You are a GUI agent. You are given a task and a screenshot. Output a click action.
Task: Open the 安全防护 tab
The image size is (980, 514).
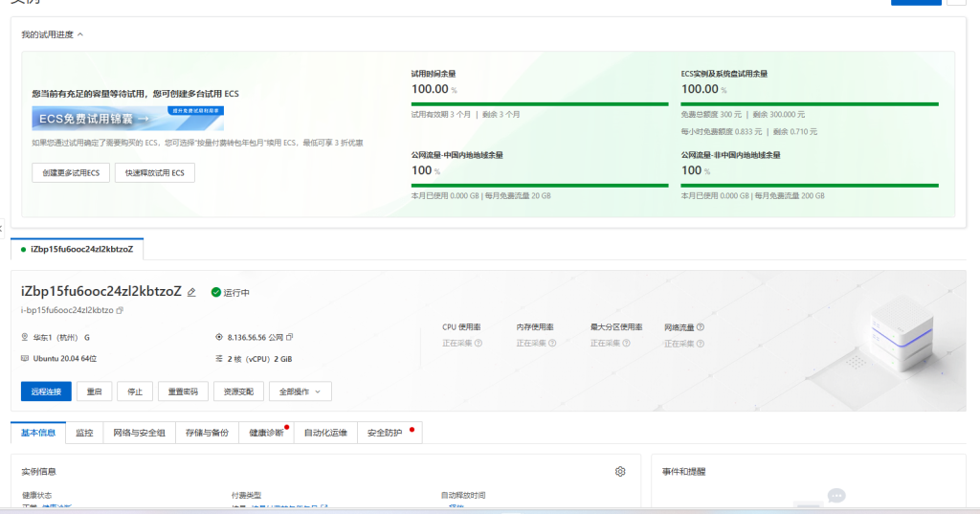385,434
